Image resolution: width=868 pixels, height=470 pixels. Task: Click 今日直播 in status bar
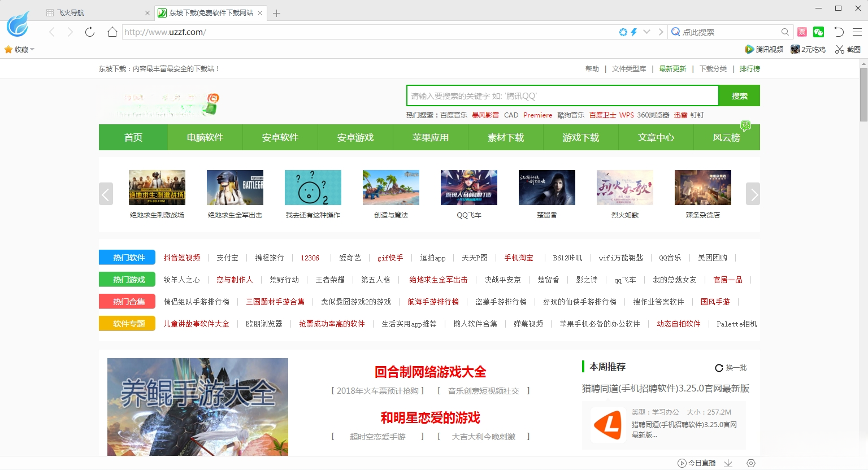[696, 463]
